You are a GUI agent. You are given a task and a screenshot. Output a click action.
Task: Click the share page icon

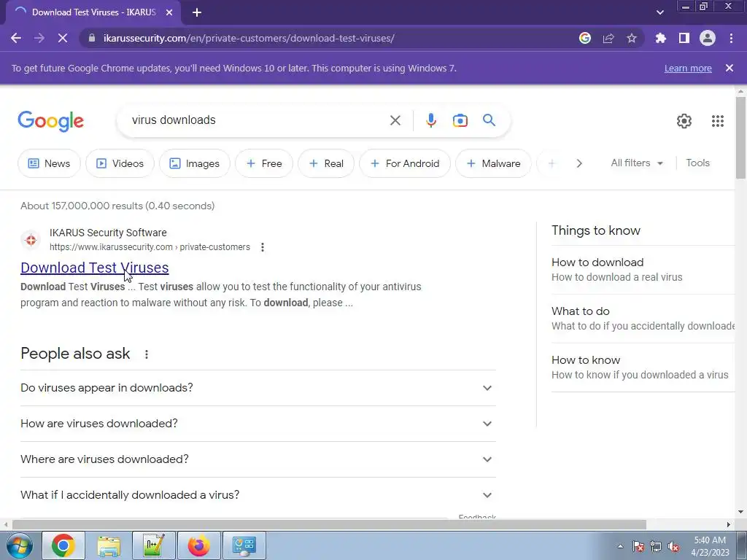[608, 38]
